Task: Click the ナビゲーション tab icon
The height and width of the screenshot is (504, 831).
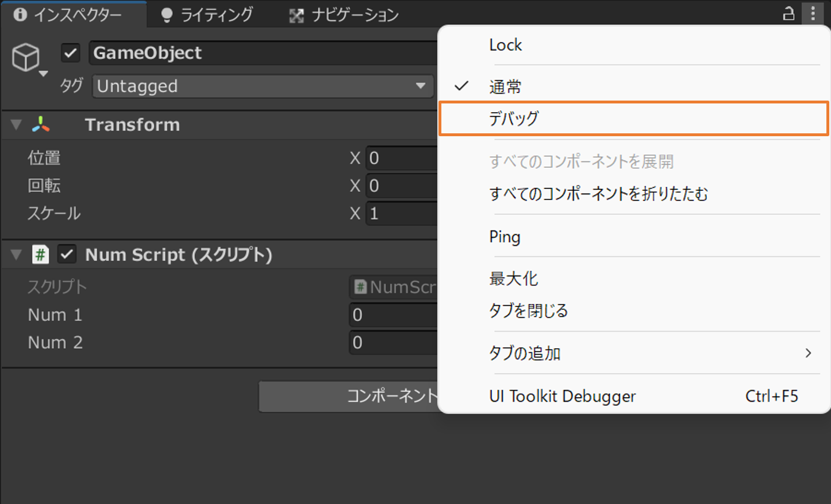Action: (x=295, y=14)
